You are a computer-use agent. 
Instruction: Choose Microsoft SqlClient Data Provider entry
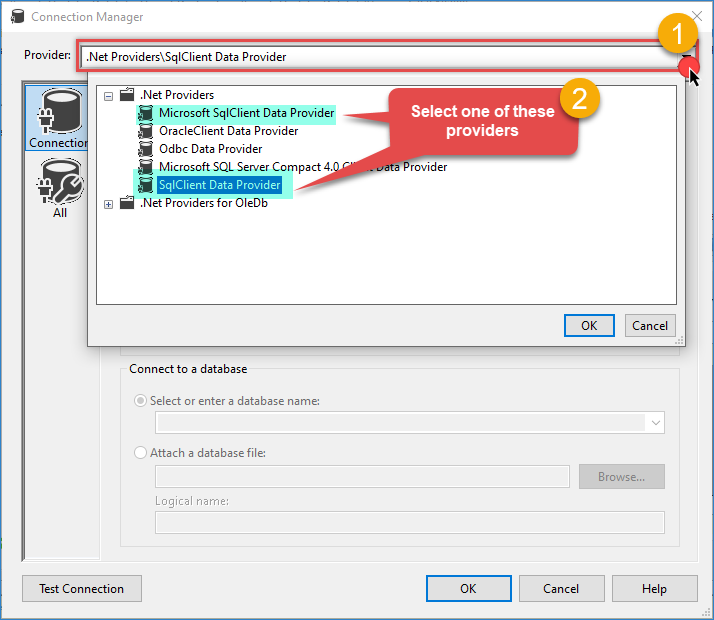[x=246, y=113]
